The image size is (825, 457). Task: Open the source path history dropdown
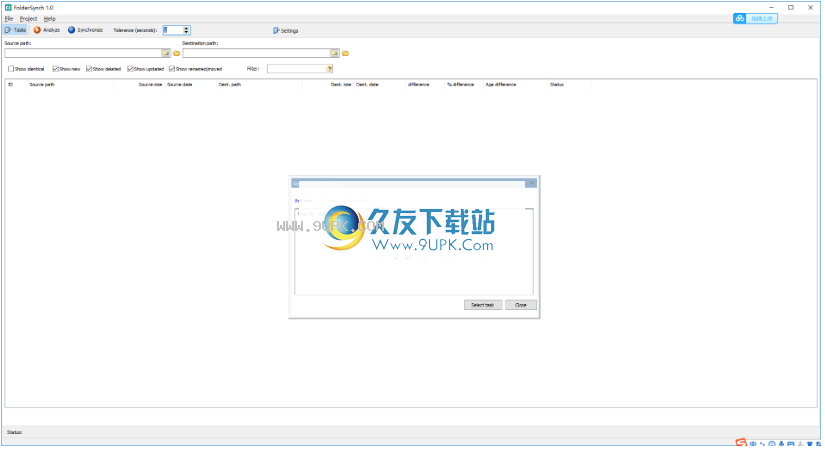(x=166, y=53)
